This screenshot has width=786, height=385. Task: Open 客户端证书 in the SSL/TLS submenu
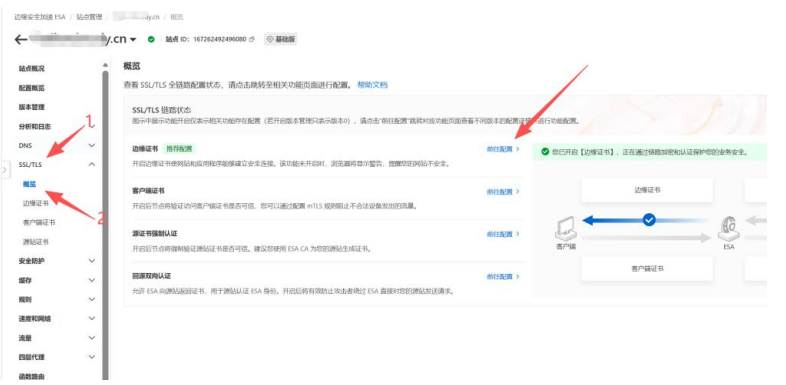(39, 223)
